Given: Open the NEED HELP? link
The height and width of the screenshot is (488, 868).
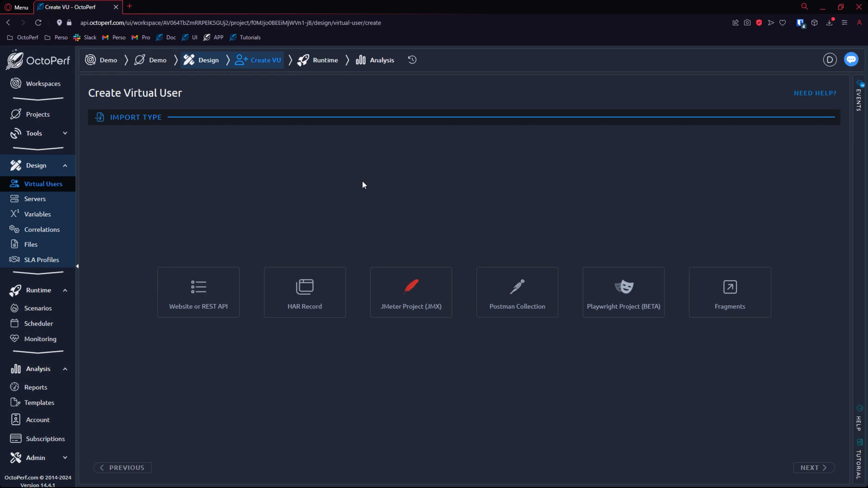Looking at the screenshot, I should coord(815,93).
